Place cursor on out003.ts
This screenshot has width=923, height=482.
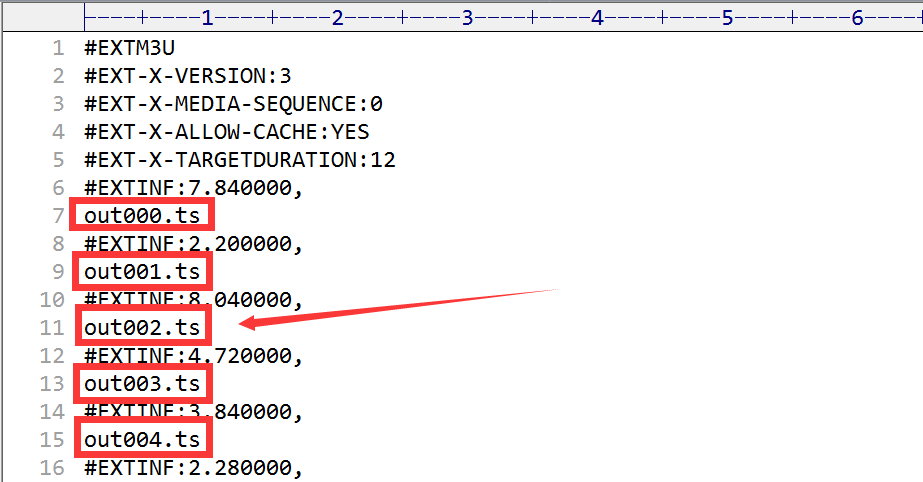click(x=142, y=384)
